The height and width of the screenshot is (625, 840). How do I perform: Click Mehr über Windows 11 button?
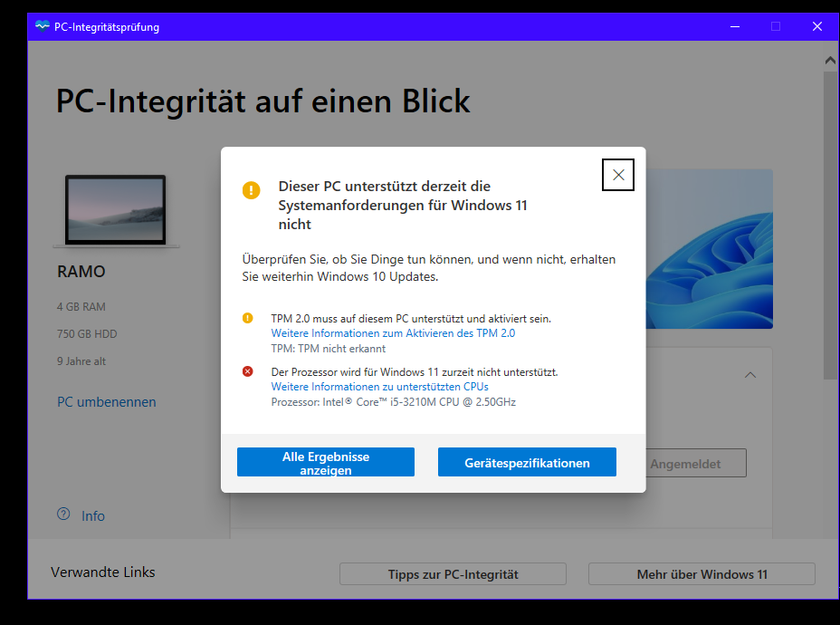pyautogui.click(x=702, y=574)
